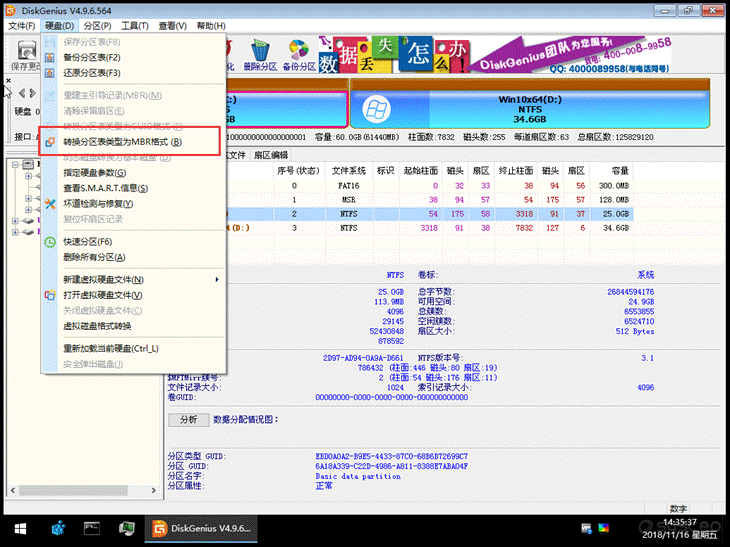Viewport: 730px width, 547px height.
Task: Expand the top disk node in the tree
Action: (x=12, y=164)
